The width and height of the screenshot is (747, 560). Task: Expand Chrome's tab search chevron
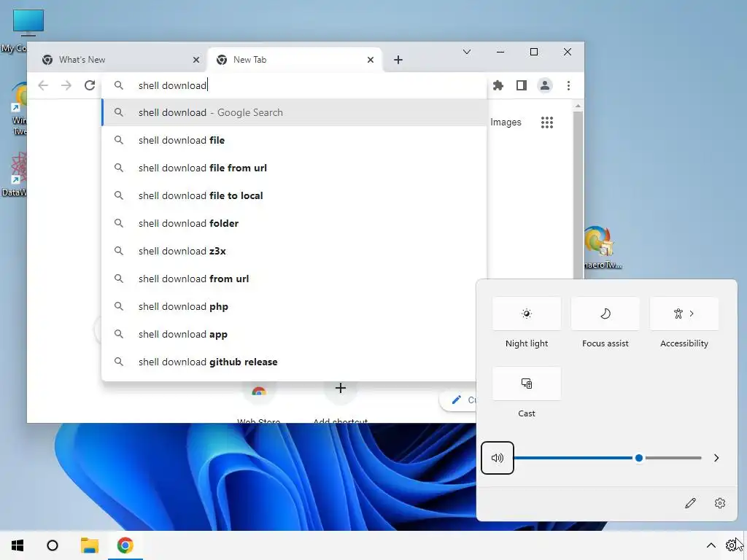467,52
